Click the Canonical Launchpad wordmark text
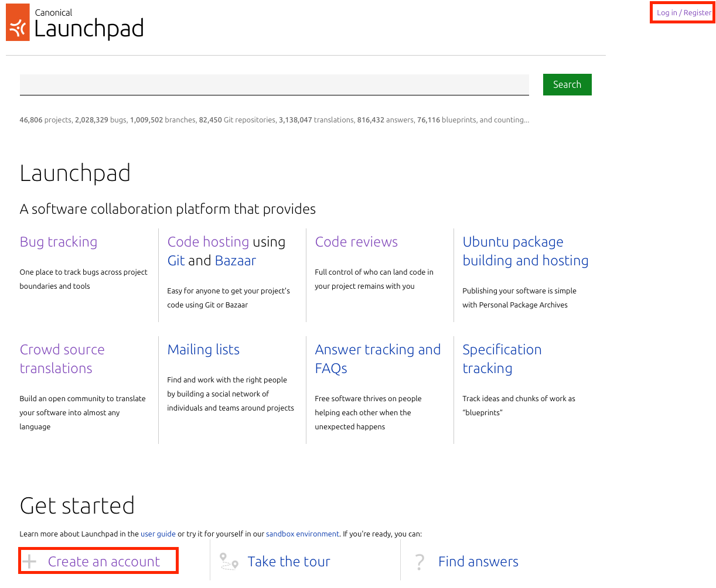The width and height of the screenshot is (716, 588). 89,24
